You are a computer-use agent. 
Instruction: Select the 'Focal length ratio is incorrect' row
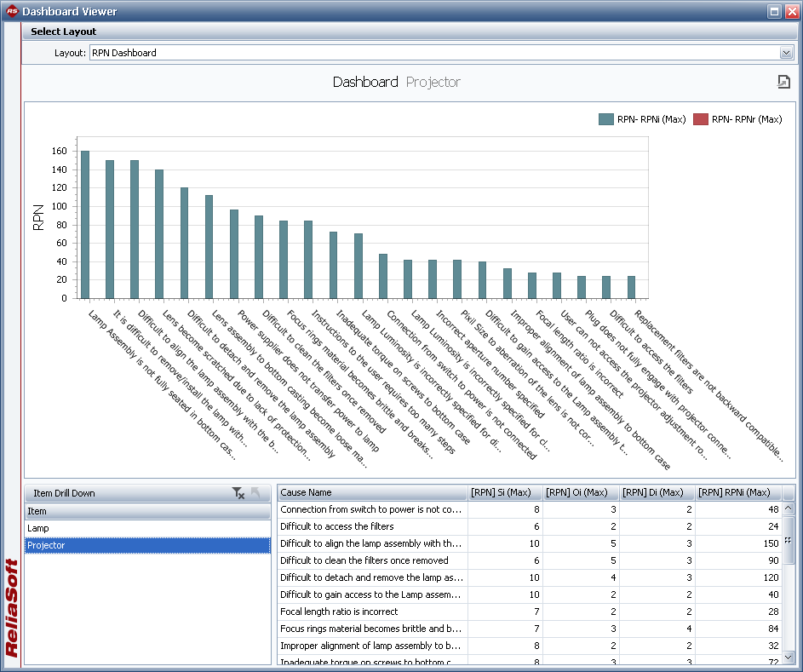point(372,612)
